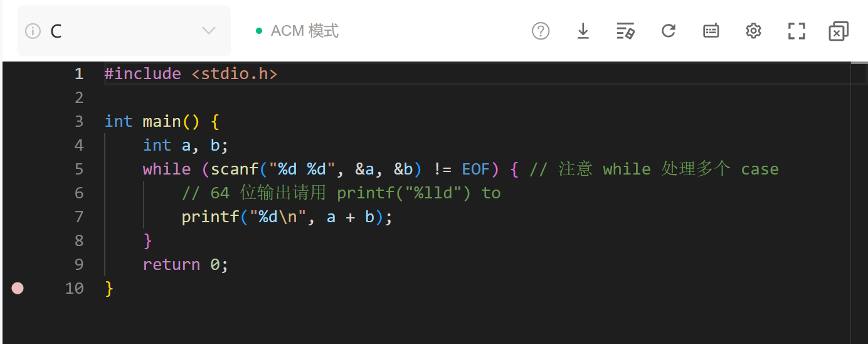The image size is (868, 344).
Task: Click the ACM 模式 mode indicator
Action: (297, 31)
